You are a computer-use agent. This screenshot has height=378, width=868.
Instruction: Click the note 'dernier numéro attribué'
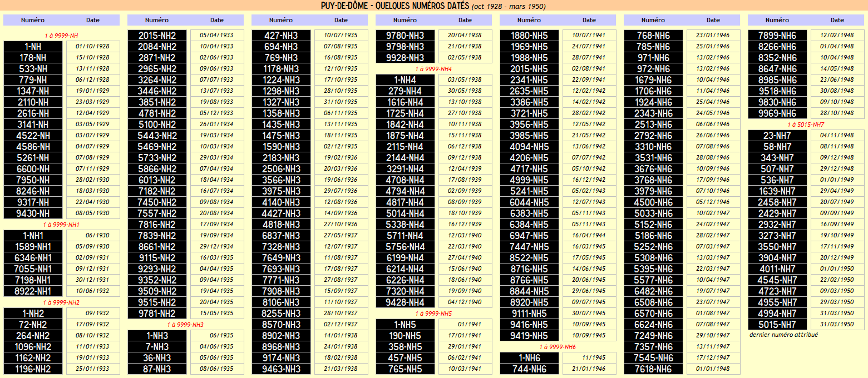tap(783, 335)
